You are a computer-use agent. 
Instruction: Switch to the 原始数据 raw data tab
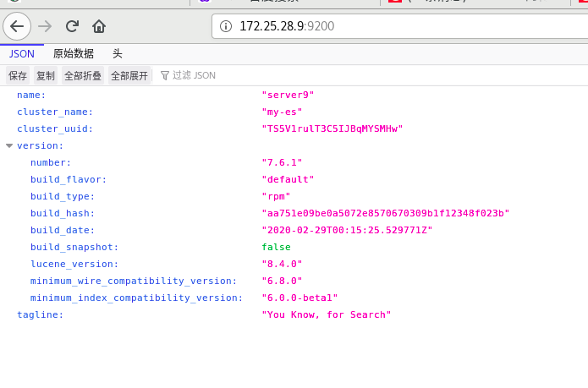(74, 54)
